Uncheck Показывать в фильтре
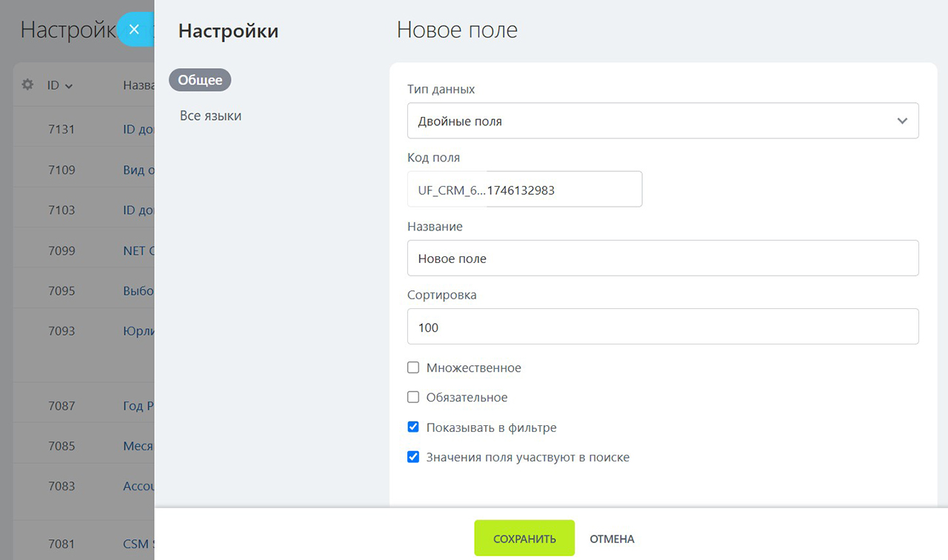This screenshot has width=948, height=560. pos(413,427)
